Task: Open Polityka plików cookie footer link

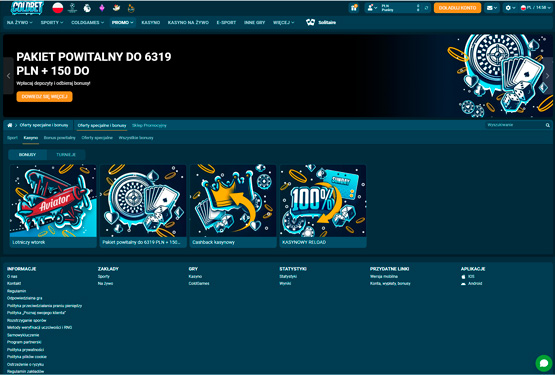Action: 27,357
